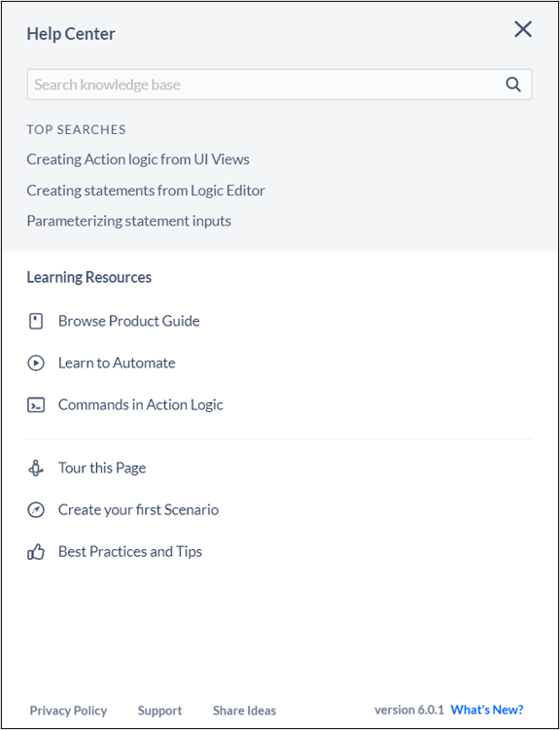Click the thumbs-up icon beside Best Practices
This screenshot has height=730, width=560.
point(36,552)
